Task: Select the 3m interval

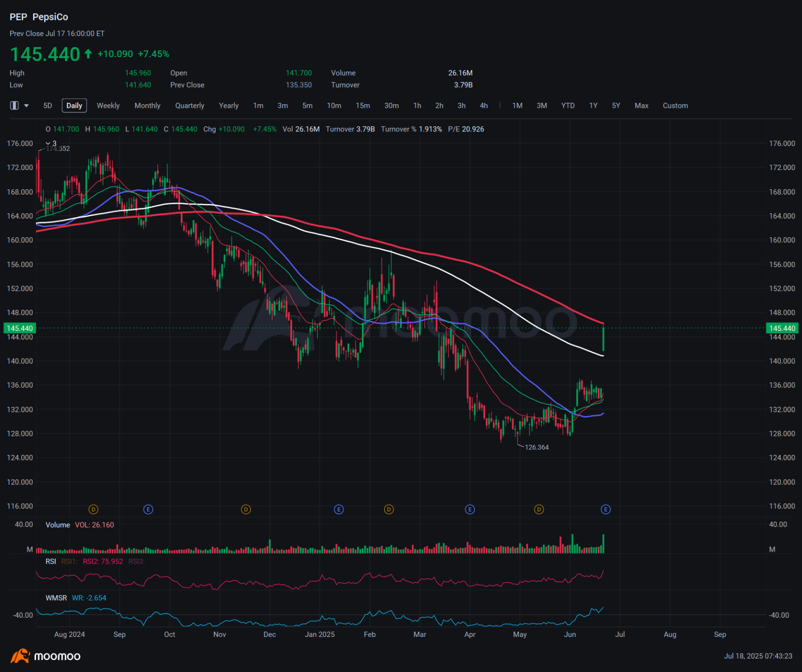Action: [x=283, y=106]
